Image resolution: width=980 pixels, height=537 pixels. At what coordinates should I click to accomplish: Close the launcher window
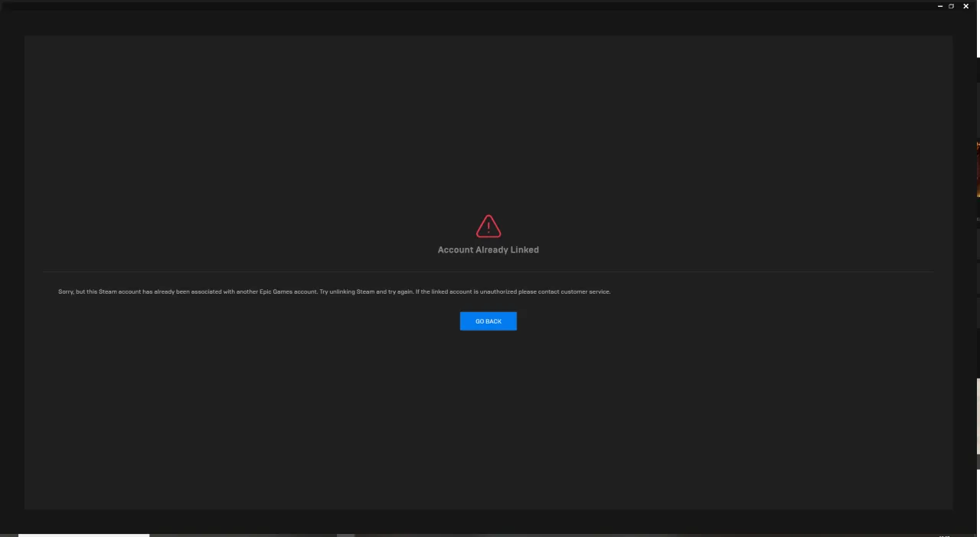[x=965, y=6]
